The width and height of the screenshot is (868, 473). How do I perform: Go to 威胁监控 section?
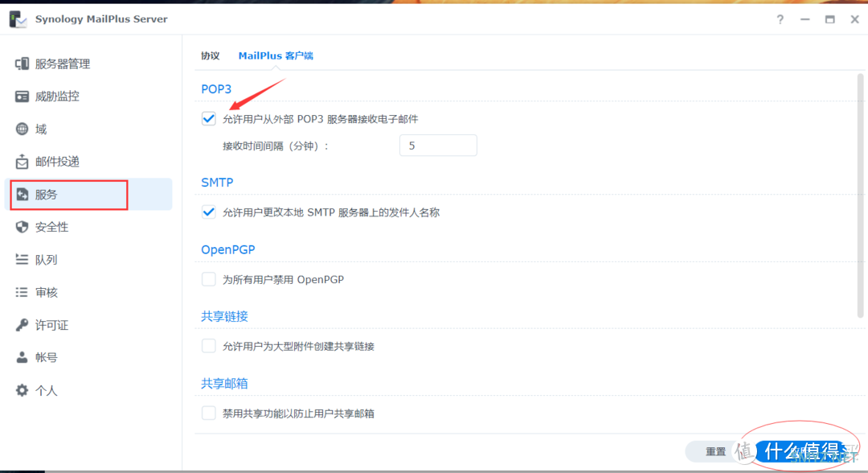pyautogui.click(x=88, y=97)
